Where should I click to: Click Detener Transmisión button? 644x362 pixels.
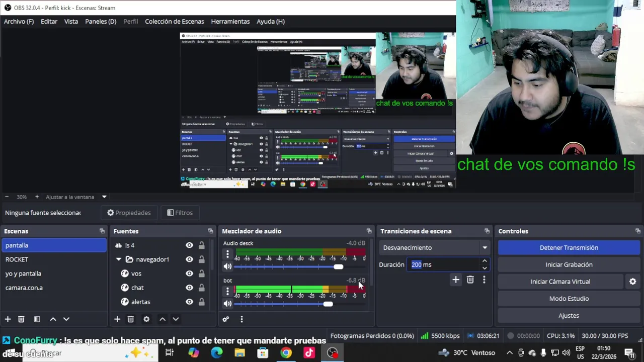pyautogui.click(x=569, y=247)
